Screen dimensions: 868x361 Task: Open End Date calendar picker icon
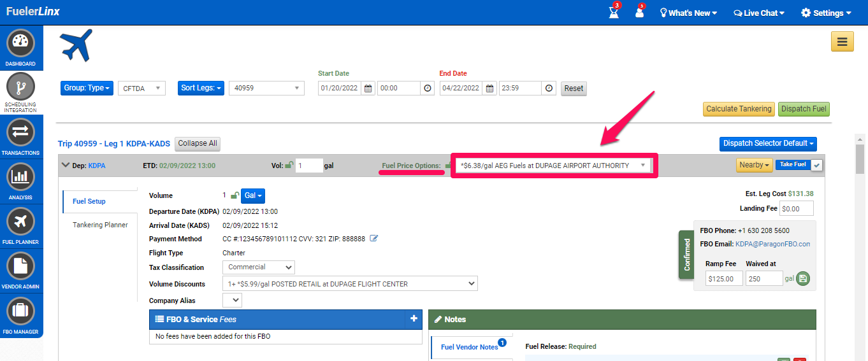490,88
